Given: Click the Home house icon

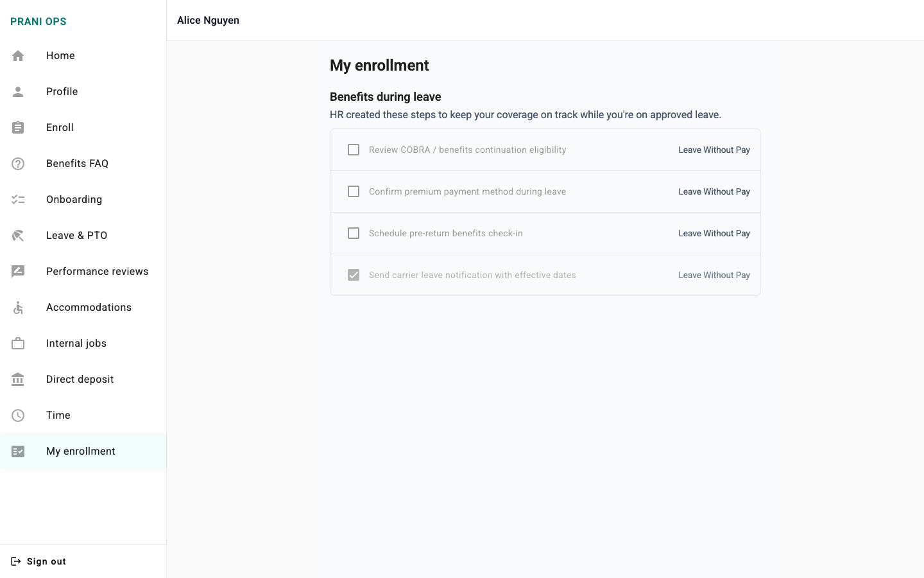Looking at the screenshot, I should (18, 56).
